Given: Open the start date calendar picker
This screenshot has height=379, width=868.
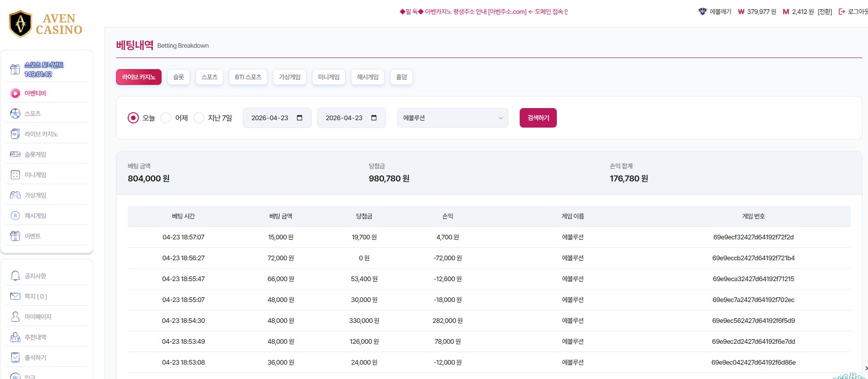Looking at the screenshot, I should point(300,118).
